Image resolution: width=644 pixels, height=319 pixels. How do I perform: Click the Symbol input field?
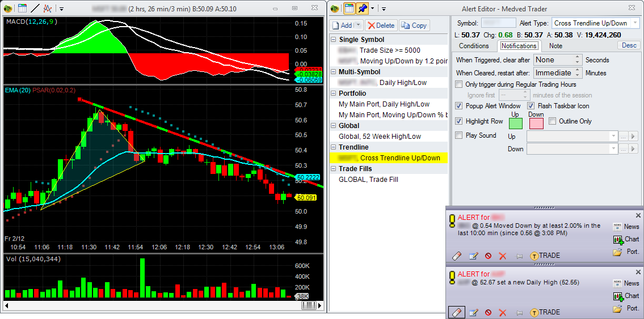[x=498, y=23]
